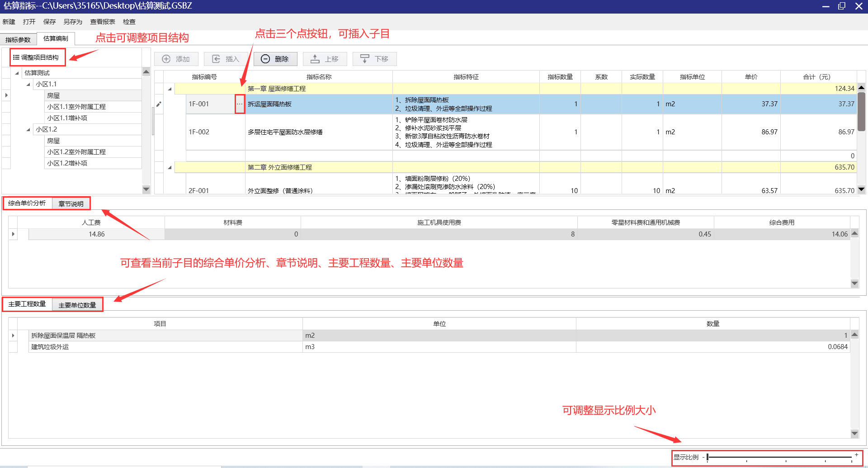
Task: Click the 检查 menu item
Action: pyautogui.click(x=129, y=22)
